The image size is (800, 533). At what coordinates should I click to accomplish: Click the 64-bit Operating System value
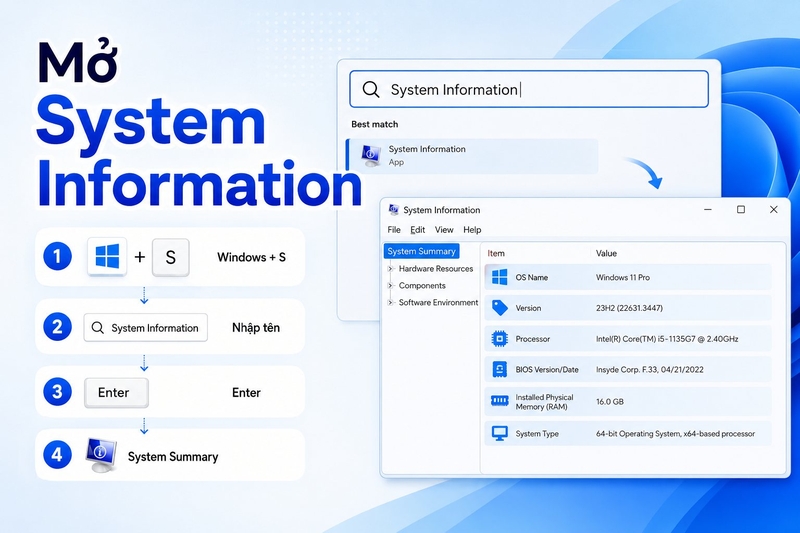pyautogui.click(x=675, y=434)
